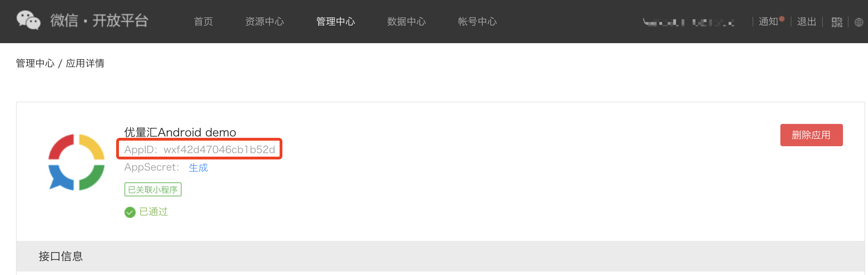Open the QR code icon in header
Screen dimensions: 868x275
(x=837, y=22)
